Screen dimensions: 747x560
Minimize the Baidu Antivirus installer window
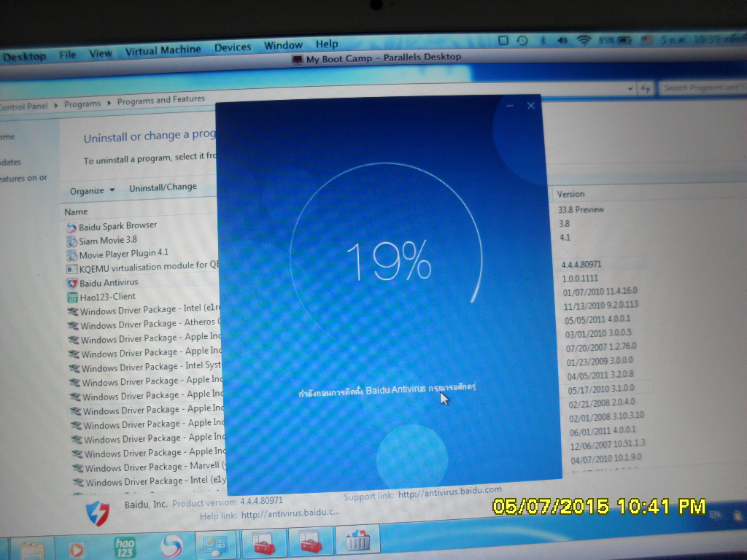[x=510, y=105]
